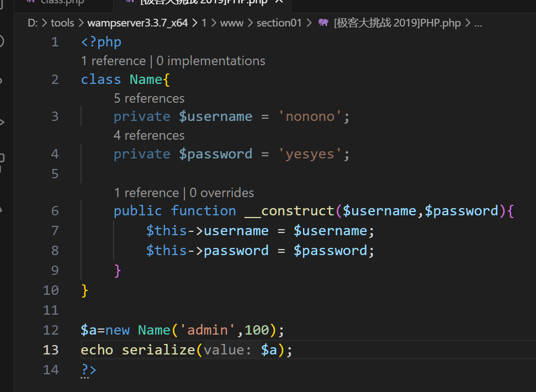Open the D: drive breadcrumb
Image resolution: width=536 pixels, height=392 pixels.
point(33,23)
